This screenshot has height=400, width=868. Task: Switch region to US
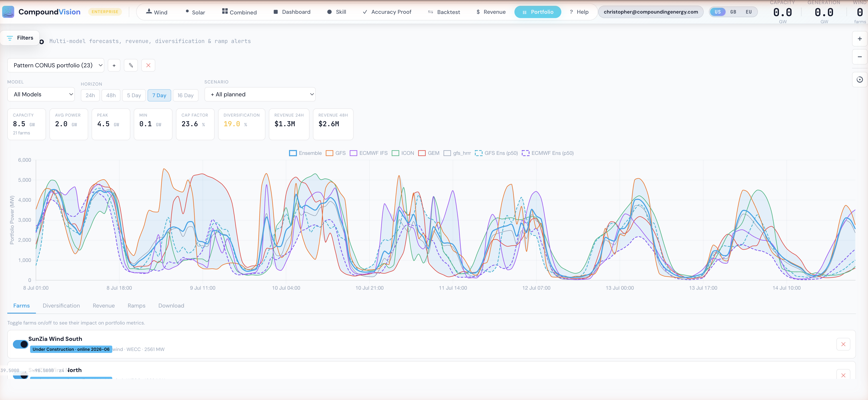[718, 12]
